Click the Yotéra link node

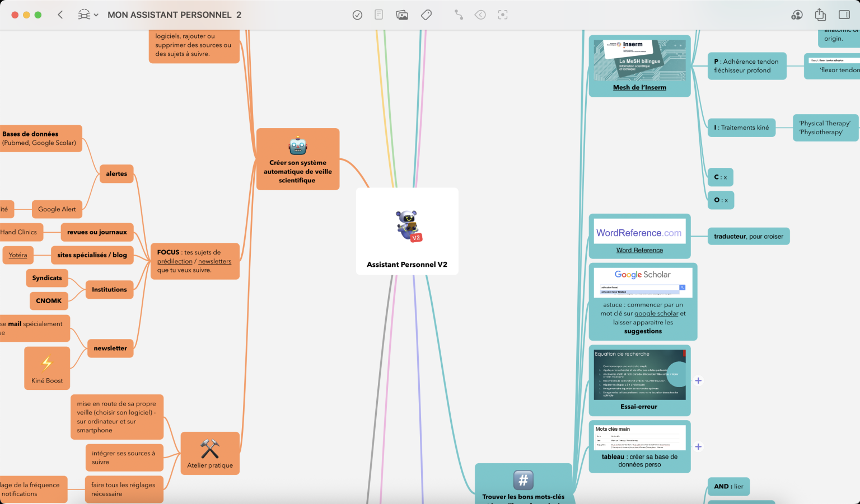[x=18, y=255]
